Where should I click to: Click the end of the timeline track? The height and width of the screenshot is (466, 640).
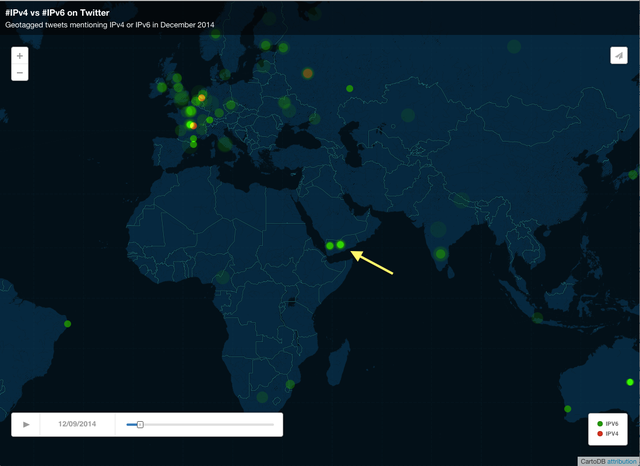coord(273,424)
